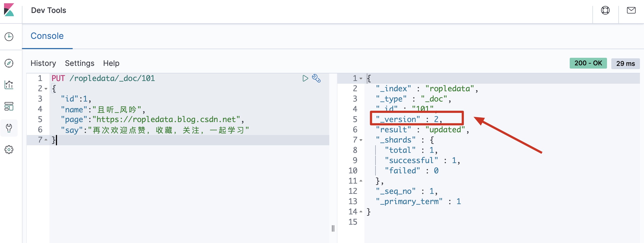Click the "say" line in request editor
644x243 pixels.
[x=155, y=130]
